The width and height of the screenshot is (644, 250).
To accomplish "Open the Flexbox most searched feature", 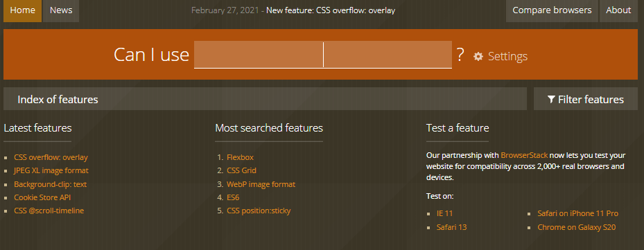I will (x=241, y=157).
